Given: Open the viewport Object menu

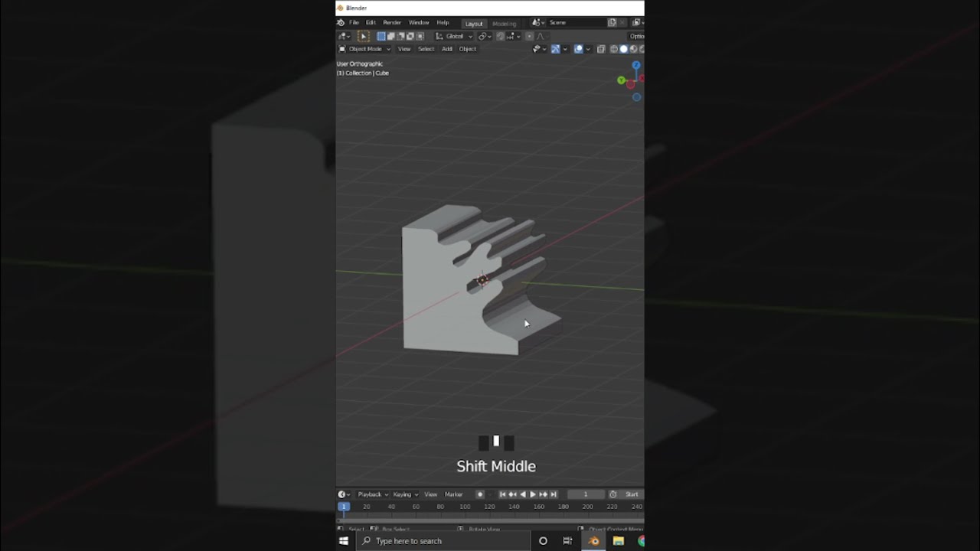Looking at the screenshot, I should [467, 49].
